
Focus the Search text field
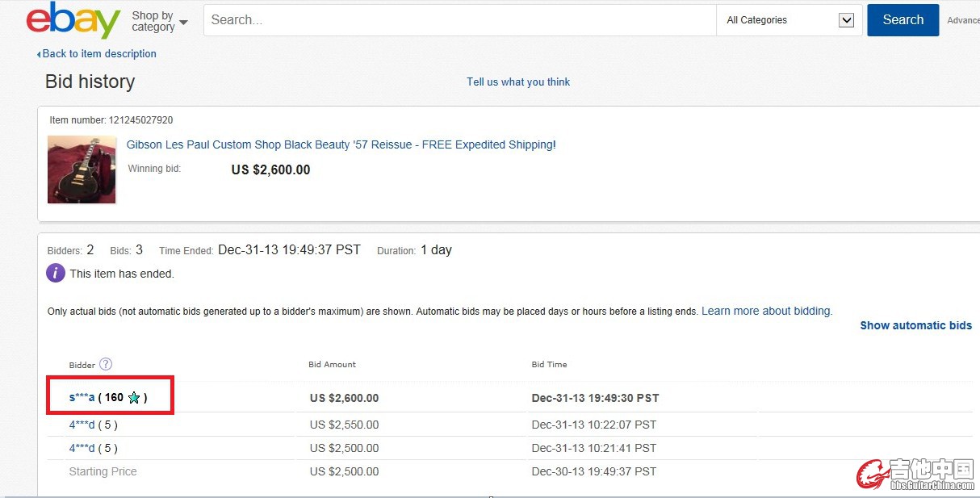[459, 20]
